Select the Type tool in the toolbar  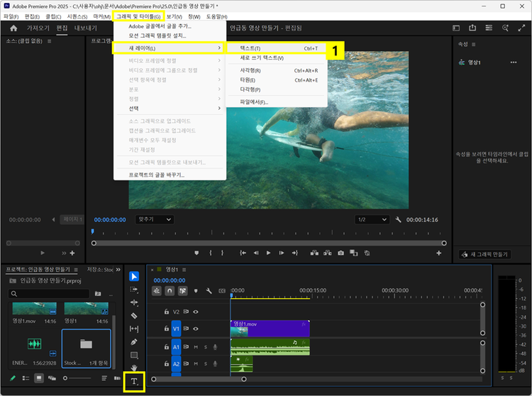coord(133,383)
